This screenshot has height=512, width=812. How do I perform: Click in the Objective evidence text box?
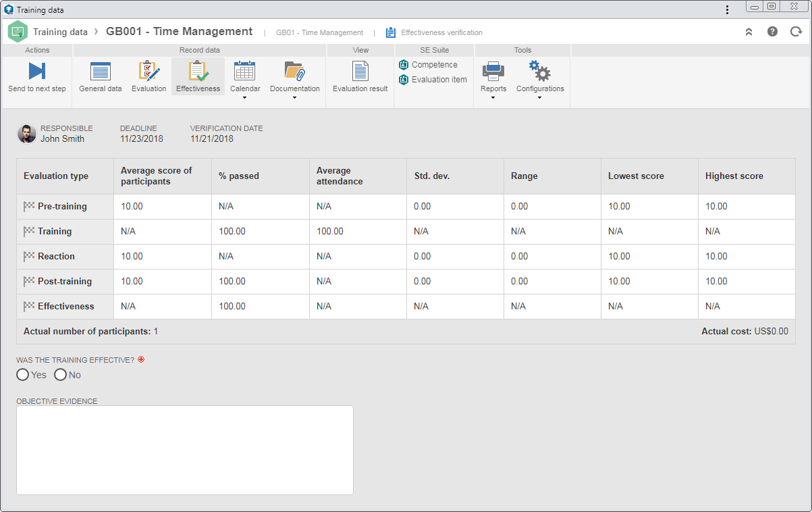coord(185,450)
